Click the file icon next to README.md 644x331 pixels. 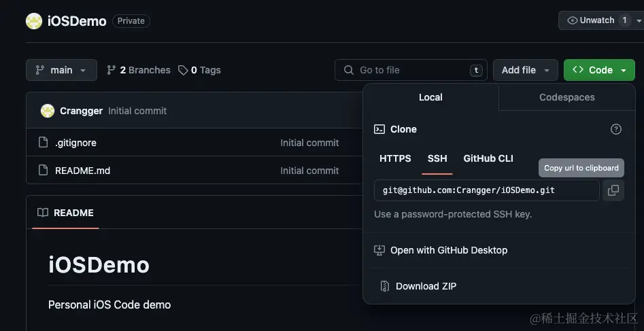click(44, 171)
